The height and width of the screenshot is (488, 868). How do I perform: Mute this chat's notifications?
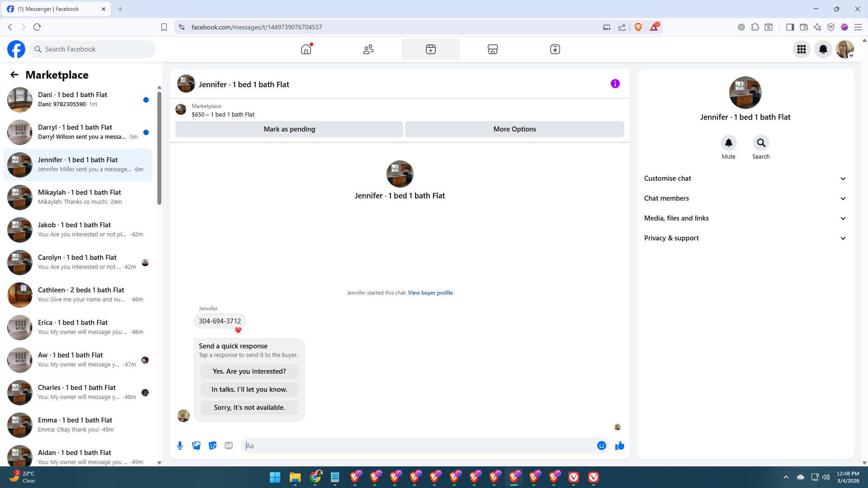pos(728,143)
